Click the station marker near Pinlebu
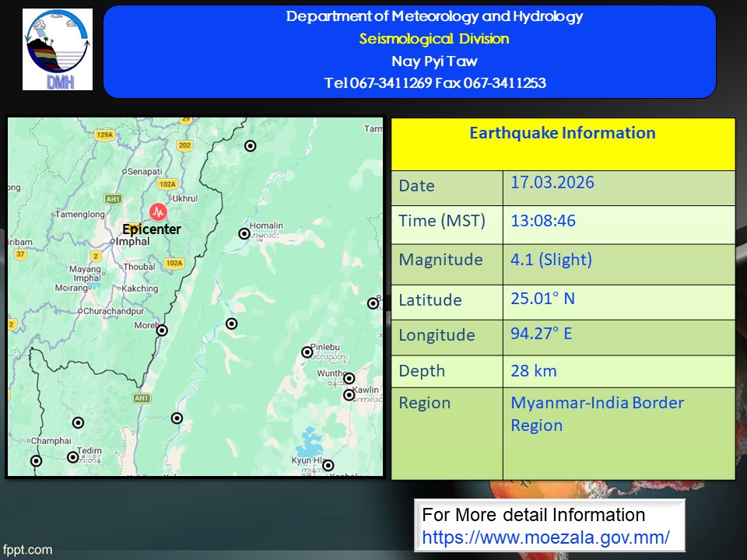The height and width of the screenshot is (560, 747). [x=307, y=352]
